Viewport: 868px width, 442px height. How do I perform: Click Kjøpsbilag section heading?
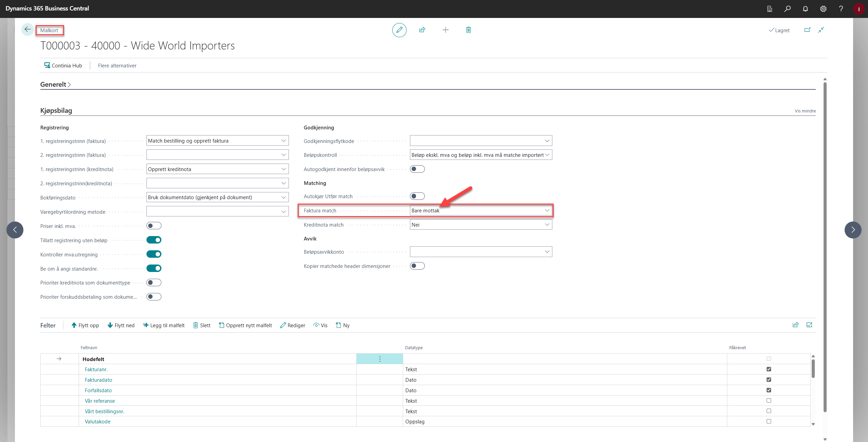56,110
